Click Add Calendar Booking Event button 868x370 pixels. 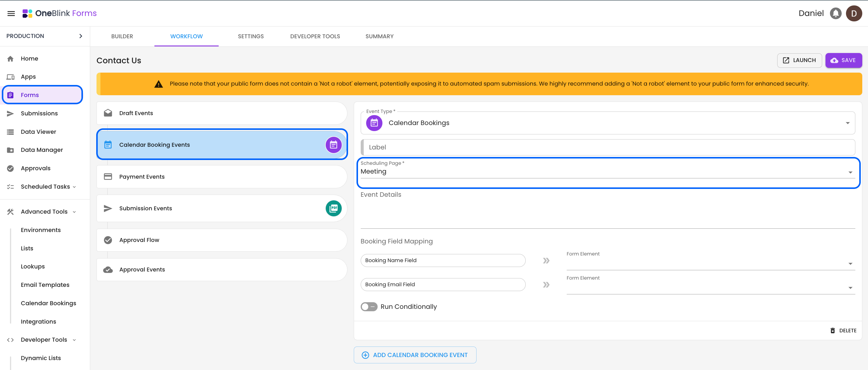tap(415, 355)
